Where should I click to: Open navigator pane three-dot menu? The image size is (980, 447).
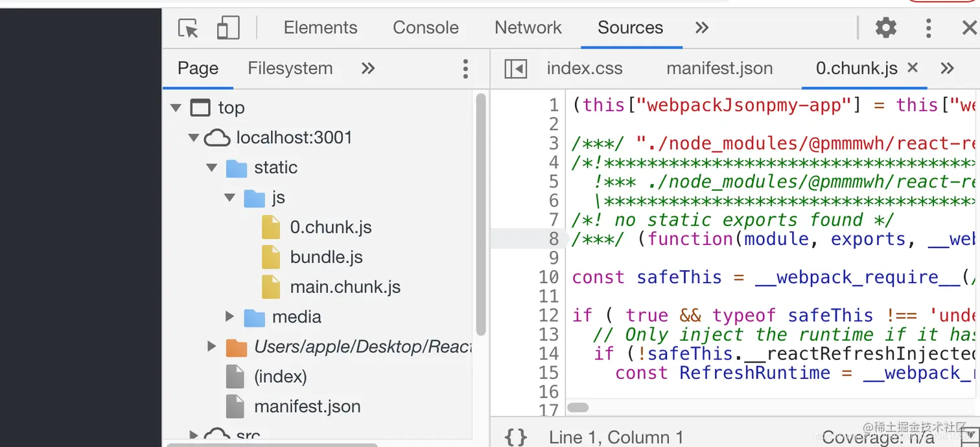point(465,69)
